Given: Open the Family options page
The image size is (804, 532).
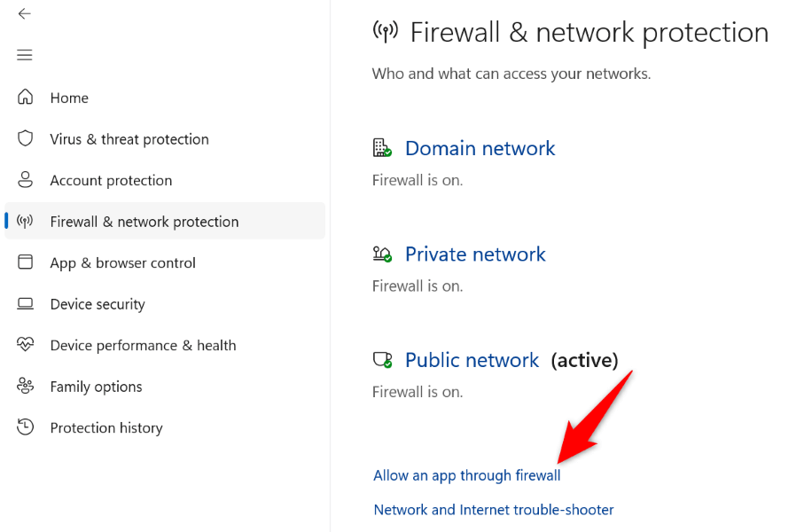Looking at the screenshot, I should tap(96, 387).
